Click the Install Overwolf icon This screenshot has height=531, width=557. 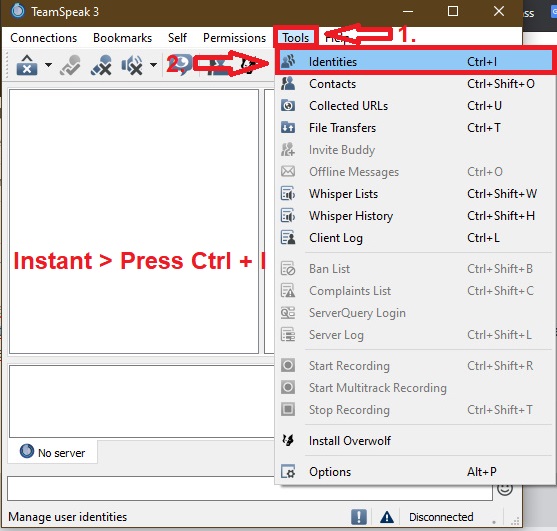pyautogui.click(x=288, y=440)
